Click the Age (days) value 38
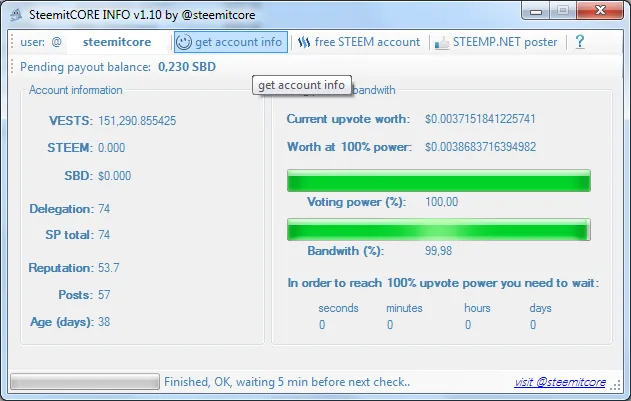 104,322
